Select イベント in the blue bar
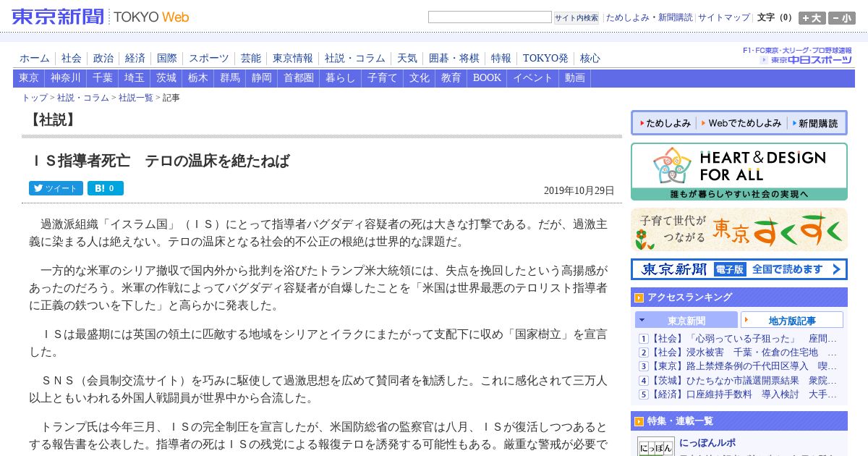 pos(533,78)
